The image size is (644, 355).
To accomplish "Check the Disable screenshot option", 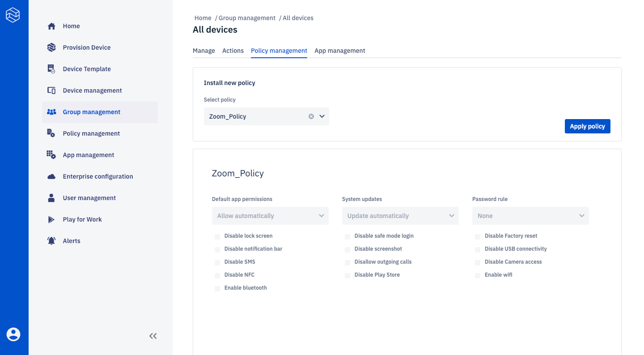I will [x=347, y=249].
